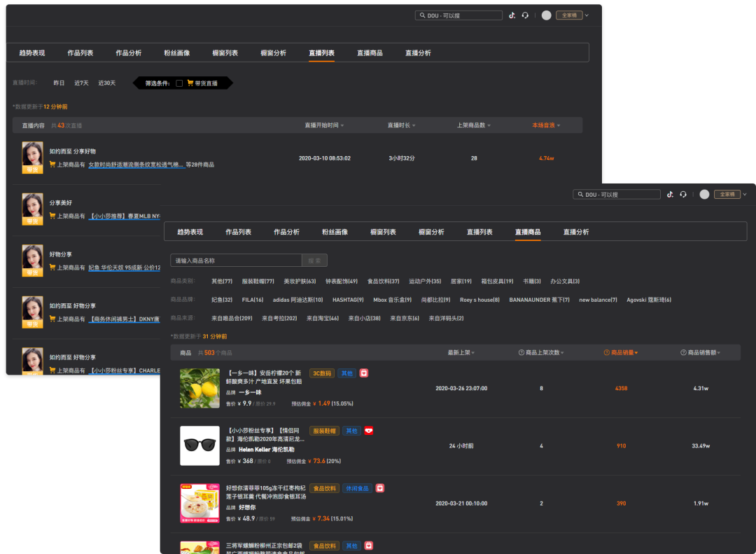Viewport: 756px width, 554px height.
Task: Filter live time by 近7天
Action: [82, 83]
